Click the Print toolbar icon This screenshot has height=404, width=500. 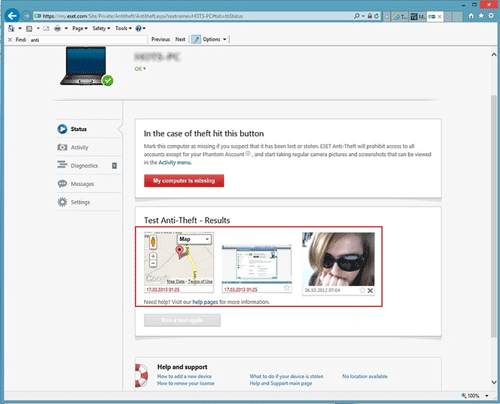tap(58, 28)
